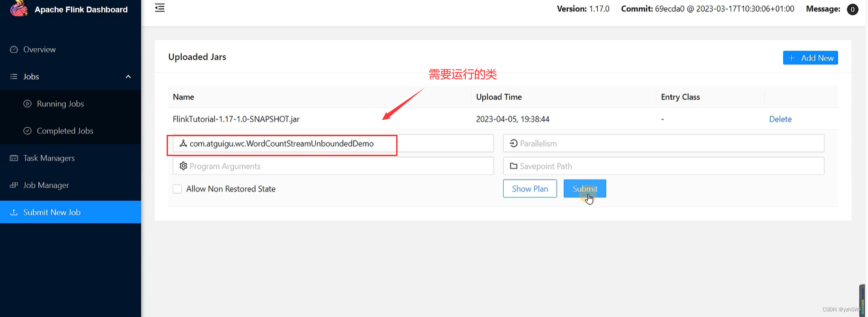Open the Completed Jobs page
Viewport: 868px width, 317px height.
pos(71,131)
